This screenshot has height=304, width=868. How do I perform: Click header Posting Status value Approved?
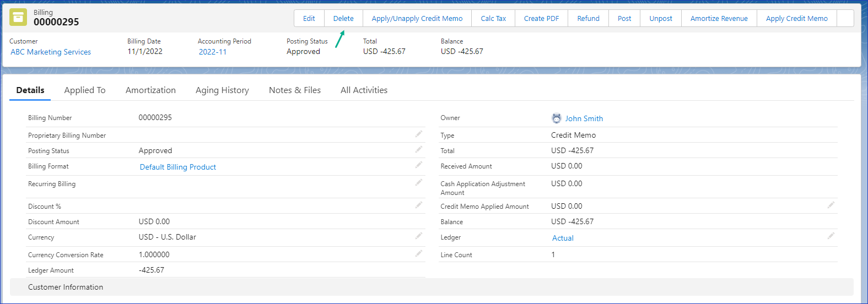pyautogui.click(x=303, y=51)
